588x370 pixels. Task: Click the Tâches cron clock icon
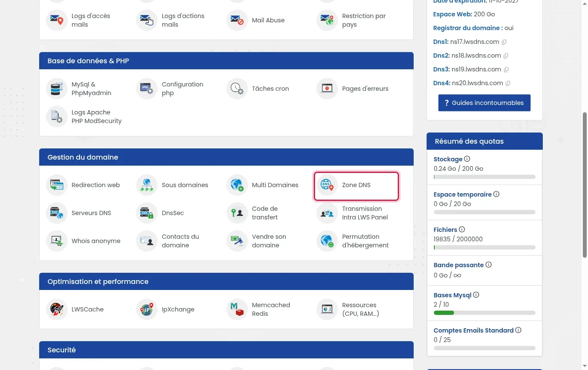(x=237, y=89)
